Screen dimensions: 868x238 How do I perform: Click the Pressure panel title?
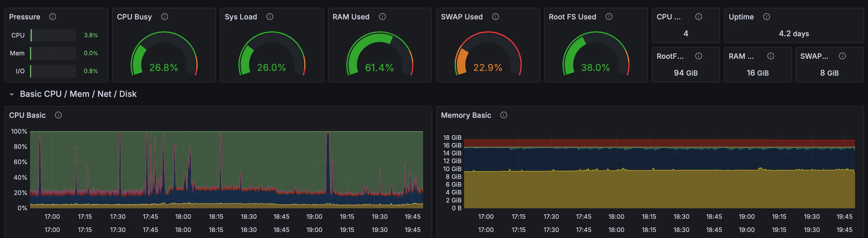click(x=25, y=17)
